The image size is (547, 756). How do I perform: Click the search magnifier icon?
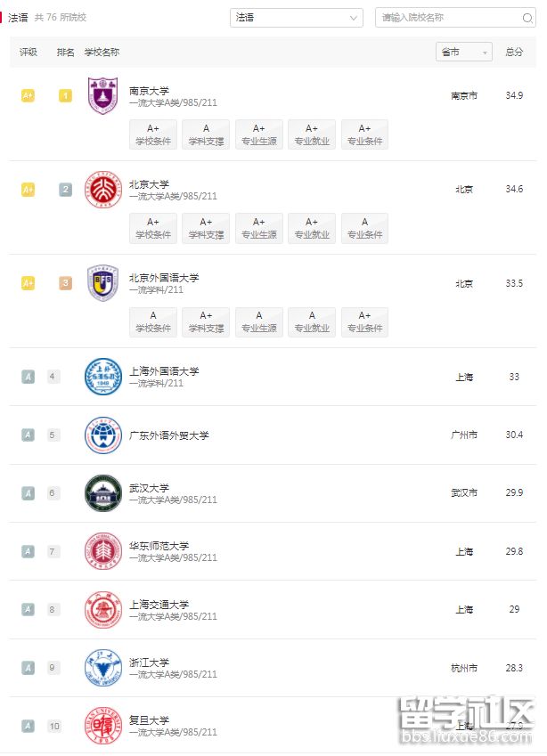pos(527,18)
